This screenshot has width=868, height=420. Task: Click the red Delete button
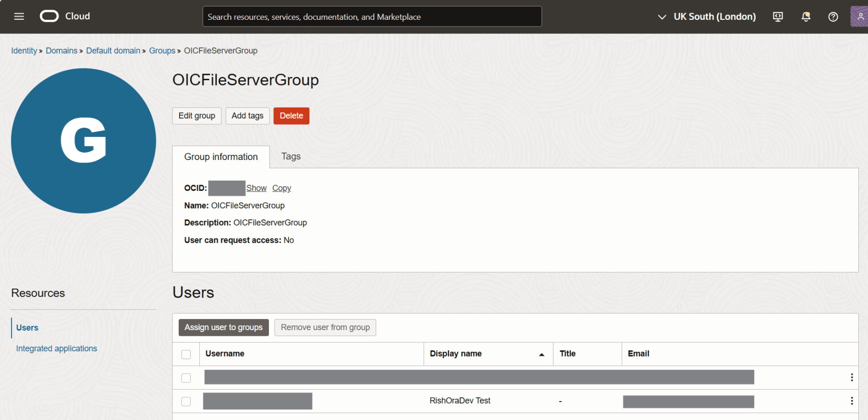click(291, 116)
